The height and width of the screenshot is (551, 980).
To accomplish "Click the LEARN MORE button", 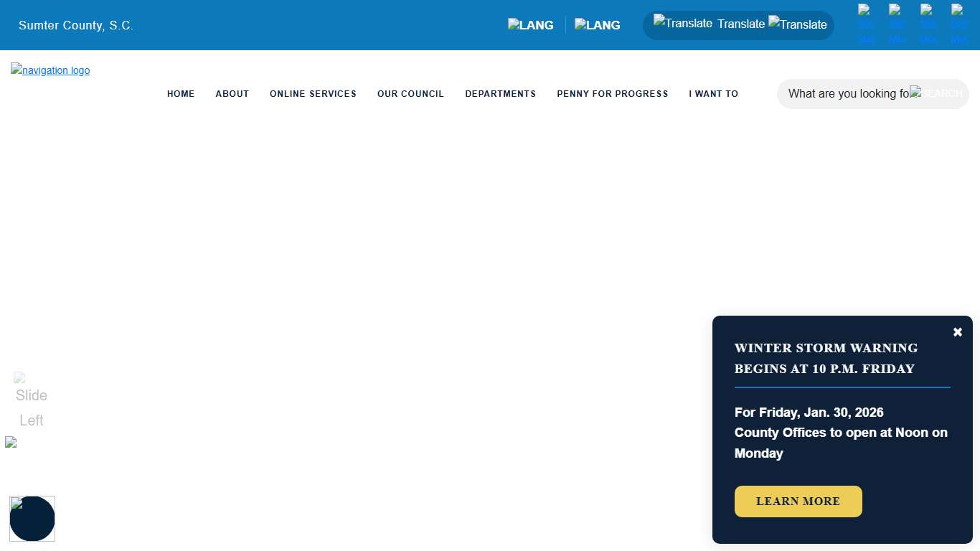I will click(x=798, y=501).
